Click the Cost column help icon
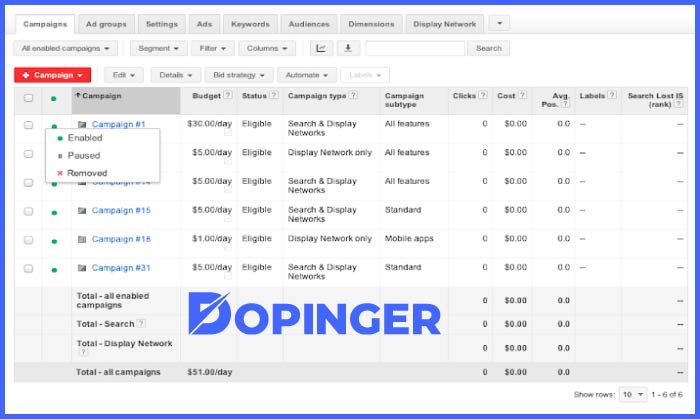 tap(522, 95)
